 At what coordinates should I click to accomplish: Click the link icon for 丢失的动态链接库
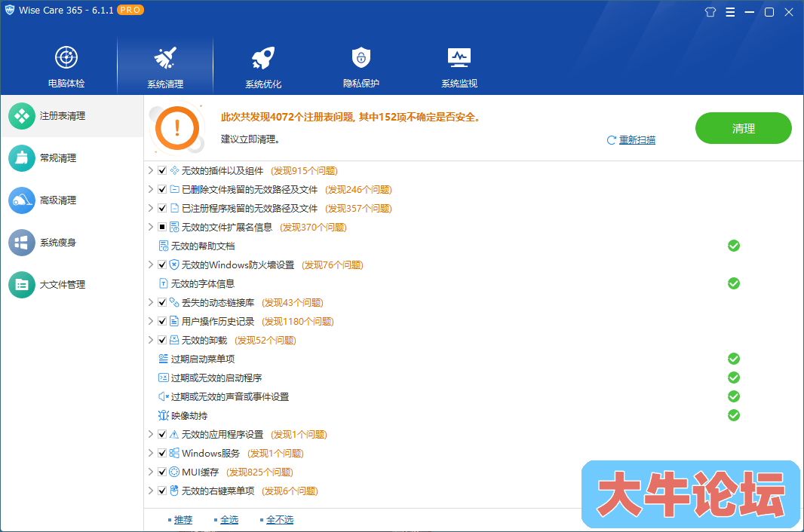[x=174, y=302]
